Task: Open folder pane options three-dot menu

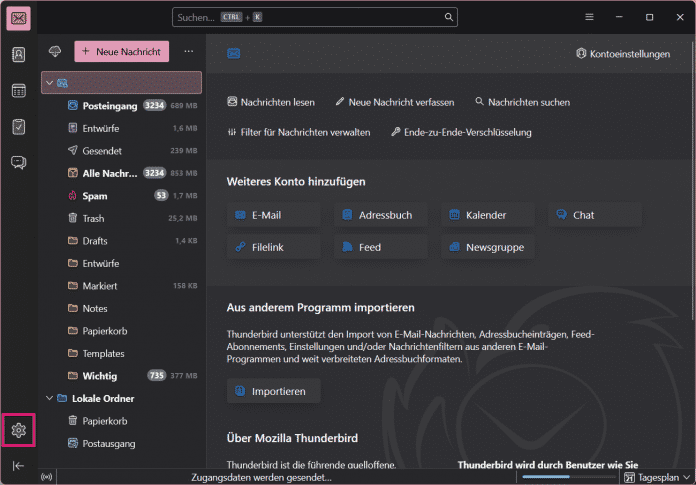Action: (x=188, y=51)
